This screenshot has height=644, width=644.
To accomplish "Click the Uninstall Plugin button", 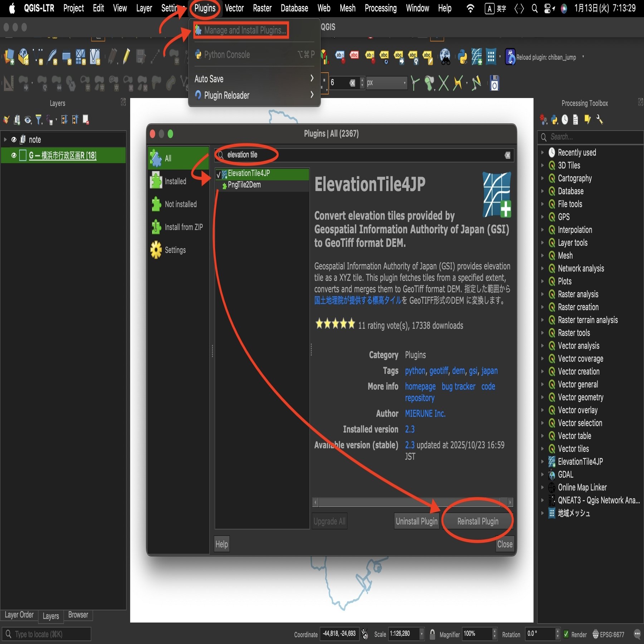I will click(x=417, y=521).
